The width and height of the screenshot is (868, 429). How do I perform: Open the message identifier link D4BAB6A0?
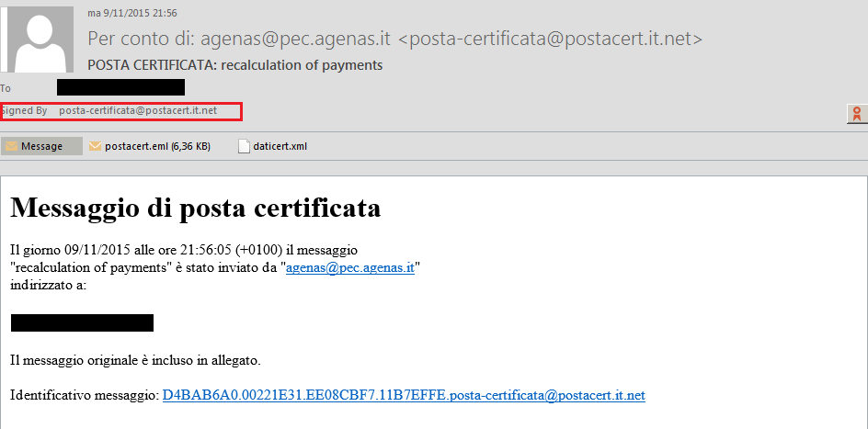[404, 395]
